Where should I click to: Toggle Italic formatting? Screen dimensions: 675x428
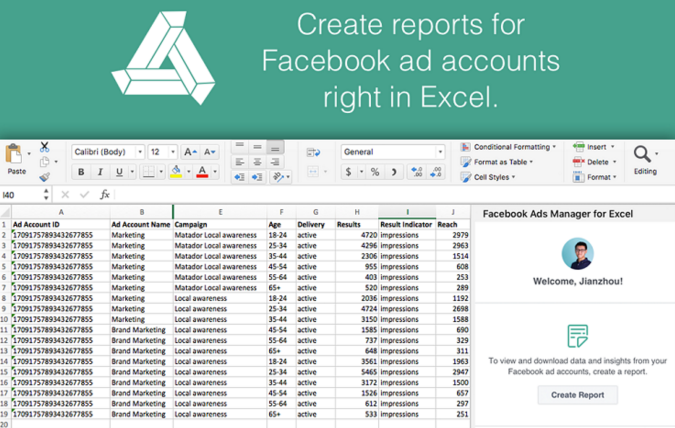[x=100, y=172]
